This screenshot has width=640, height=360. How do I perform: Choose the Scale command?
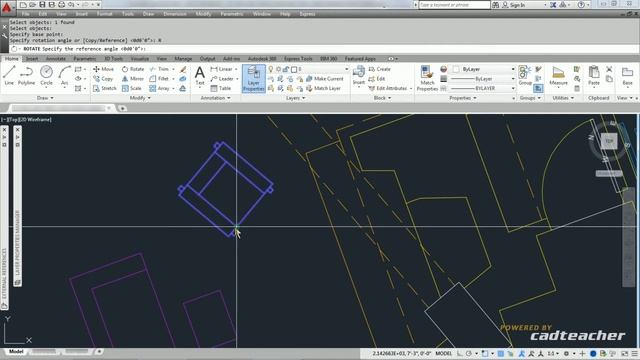point(131,88)
